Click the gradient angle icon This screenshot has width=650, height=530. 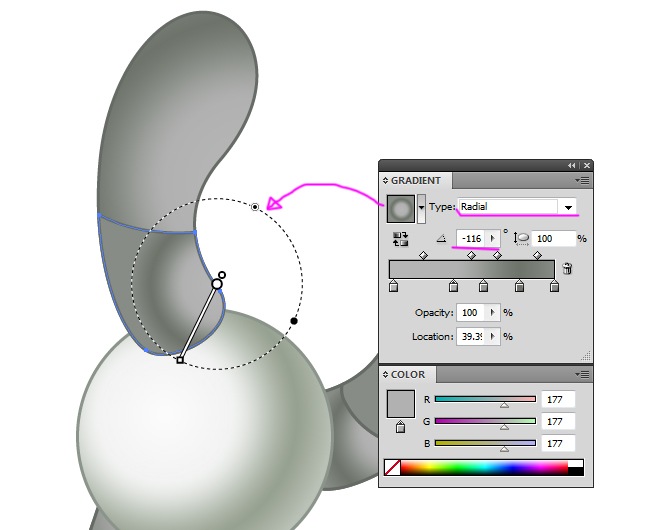[441, 238]
